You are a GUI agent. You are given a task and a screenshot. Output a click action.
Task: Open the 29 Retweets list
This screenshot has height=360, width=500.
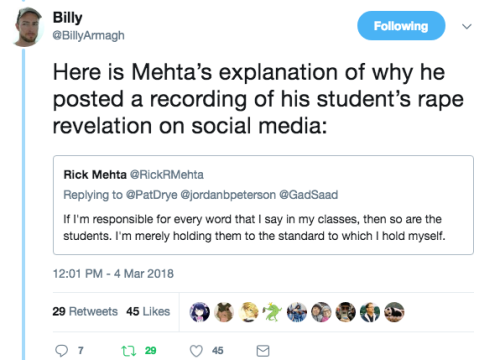click(x=85, y=311)
